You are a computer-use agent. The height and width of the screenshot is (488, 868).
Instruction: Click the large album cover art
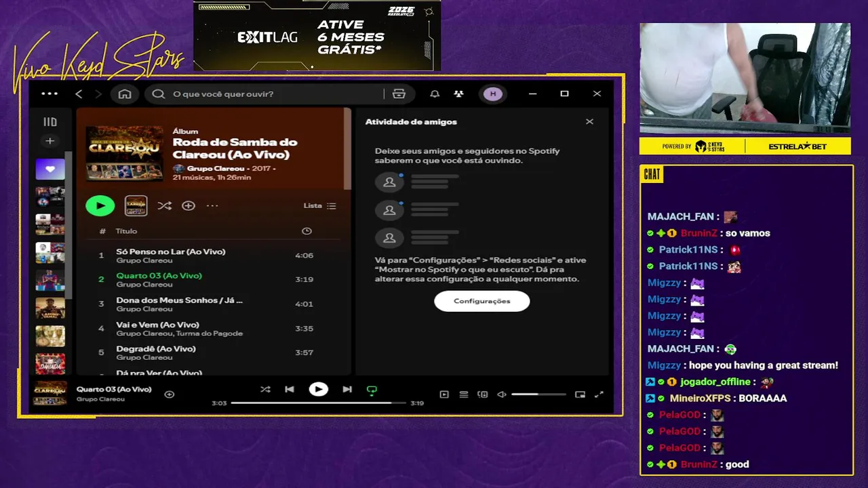pyautogui.click(x=125, y=153)
